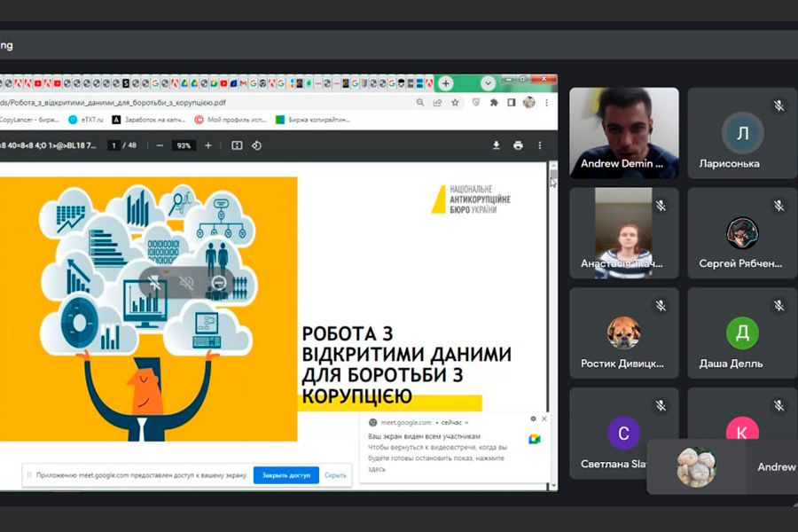Open notification settings gear icon
Image resolution: width=798 pixels, height=532 pixels.
click(x=533, y=419)
